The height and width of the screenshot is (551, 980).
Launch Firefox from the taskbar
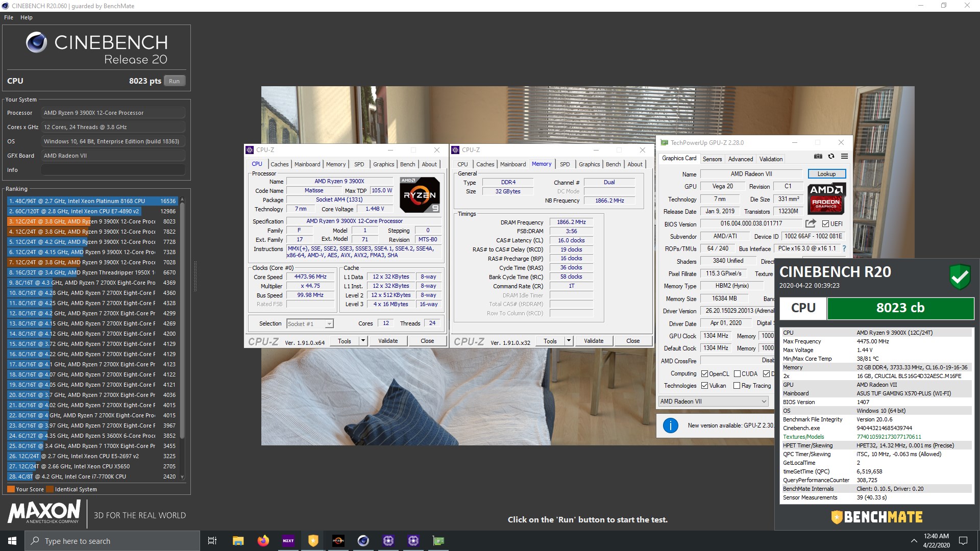(263, 541)
